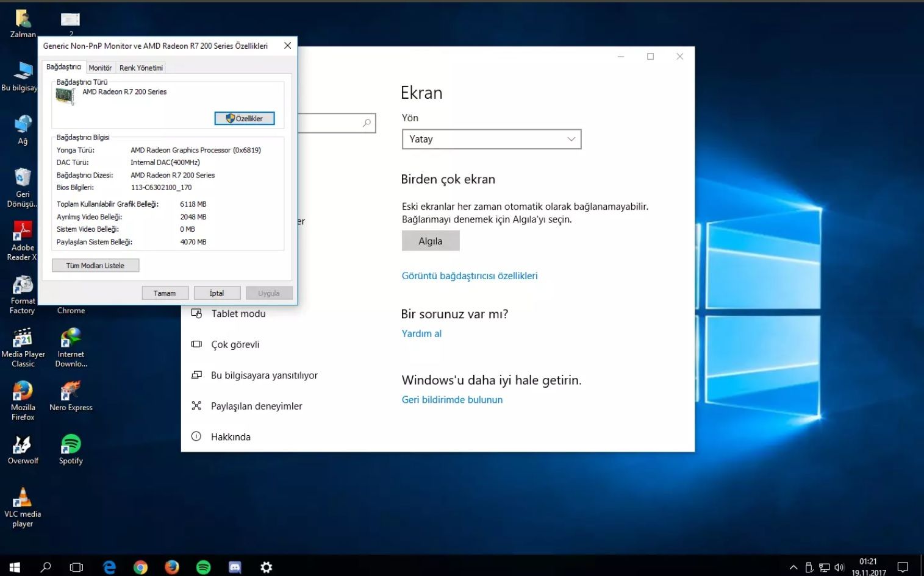
Task: Click the "2048 MB" dedicated video memory value
Action: (193, 217)
